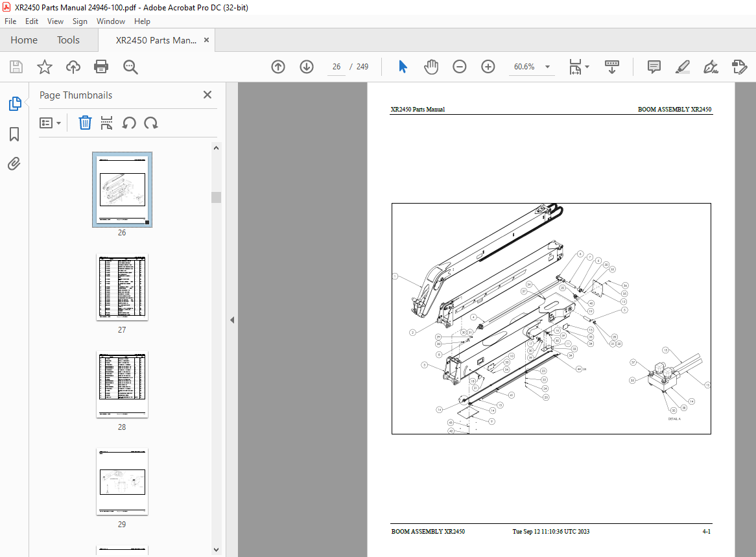The height and width of the screenshot is (557, 756).
Task: Select the page 28 thumbnail
Action: click(x=122, y=385)
